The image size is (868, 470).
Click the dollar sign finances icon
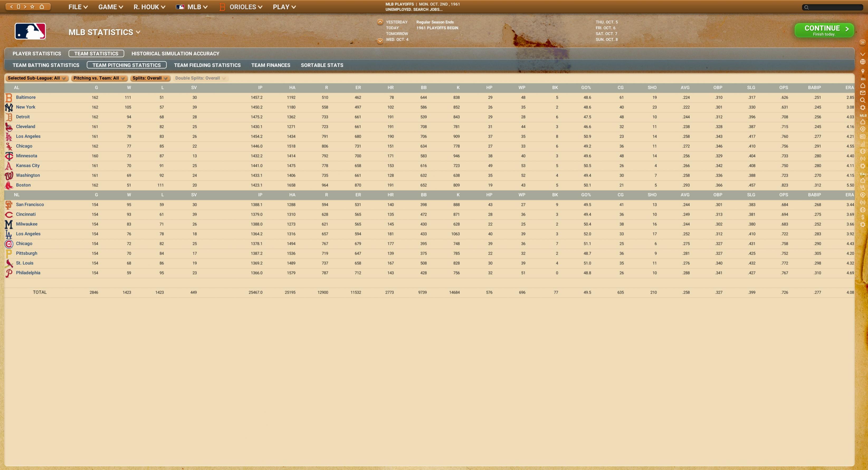(x=863, y=217)
